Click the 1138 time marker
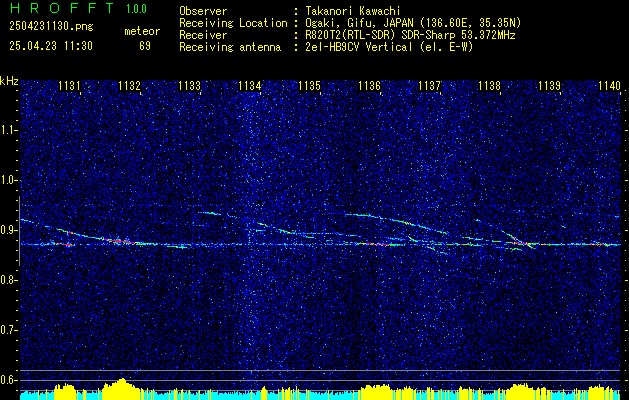 click(x=489, y=86)
